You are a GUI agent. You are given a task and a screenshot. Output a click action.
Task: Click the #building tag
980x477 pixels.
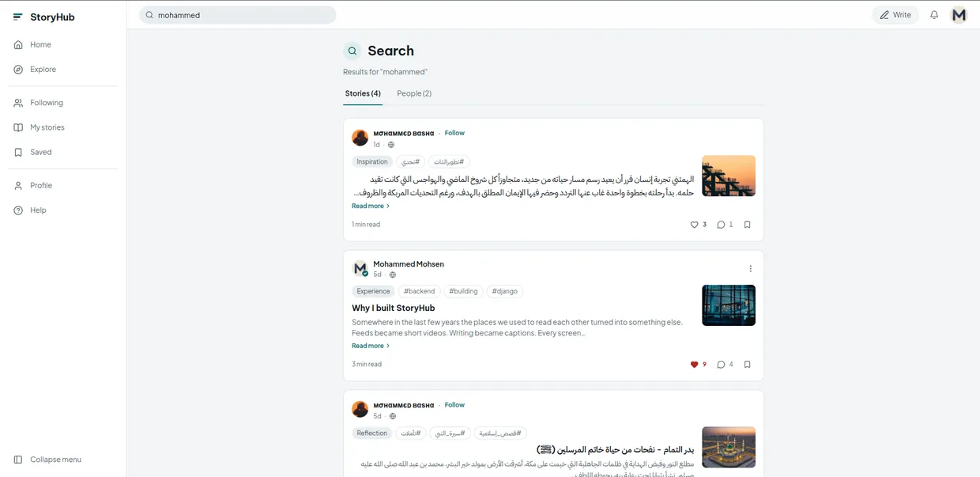(465, 291)
